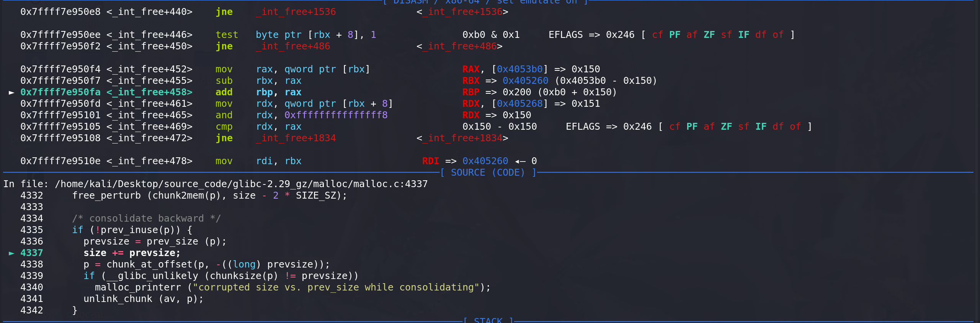Click pointer 0x4053b0 in RAX annotation
980x323 pixels.
pyautogui.click(x=520, y=69)
